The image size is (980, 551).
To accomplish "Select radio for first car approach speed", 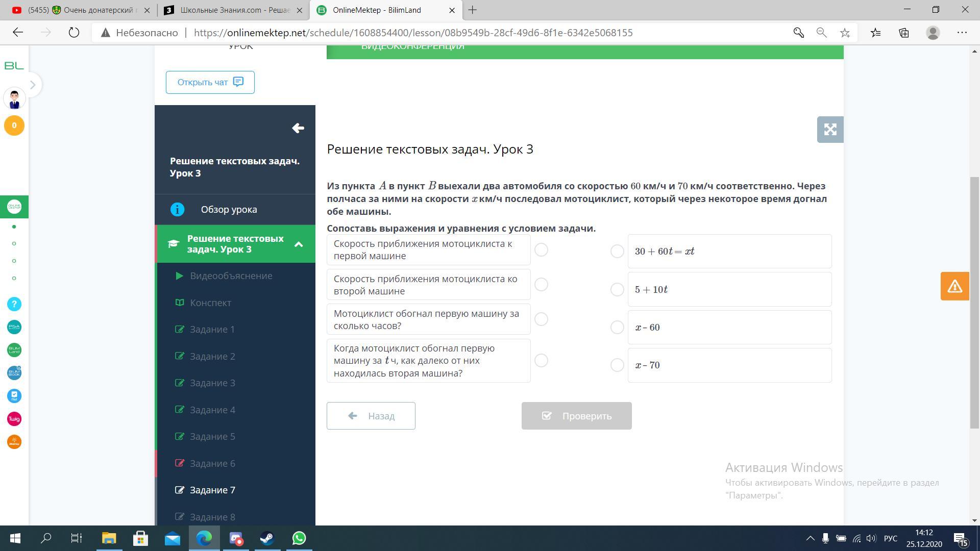I will pyautogui.click(x=541, y=250).
